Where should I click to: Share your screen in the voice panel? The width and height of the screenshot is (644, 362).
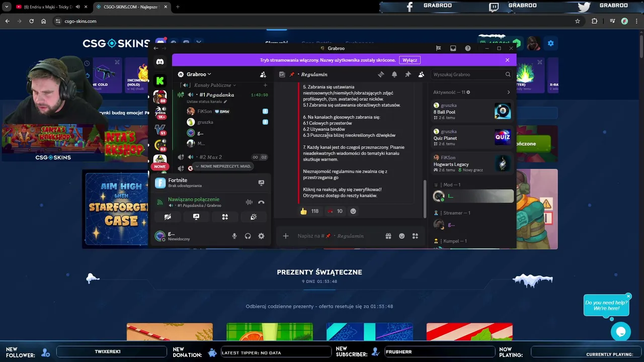pos(196,217)
